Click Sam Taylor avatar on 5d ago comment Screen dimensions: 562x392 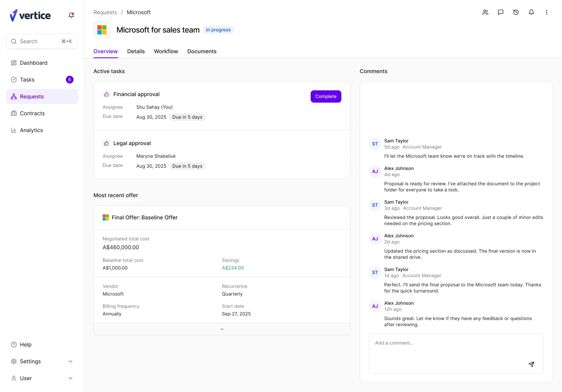point(375,144)
